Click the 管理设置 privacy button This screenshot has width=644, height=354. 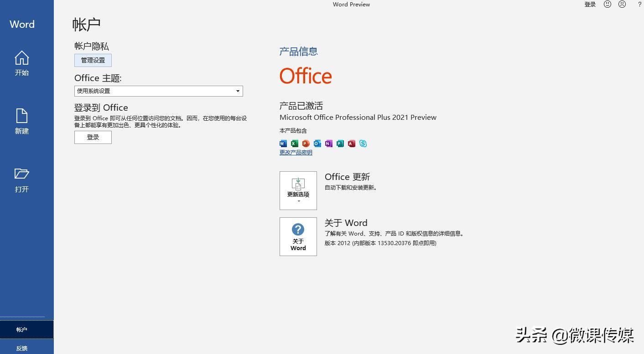(93, 60)
